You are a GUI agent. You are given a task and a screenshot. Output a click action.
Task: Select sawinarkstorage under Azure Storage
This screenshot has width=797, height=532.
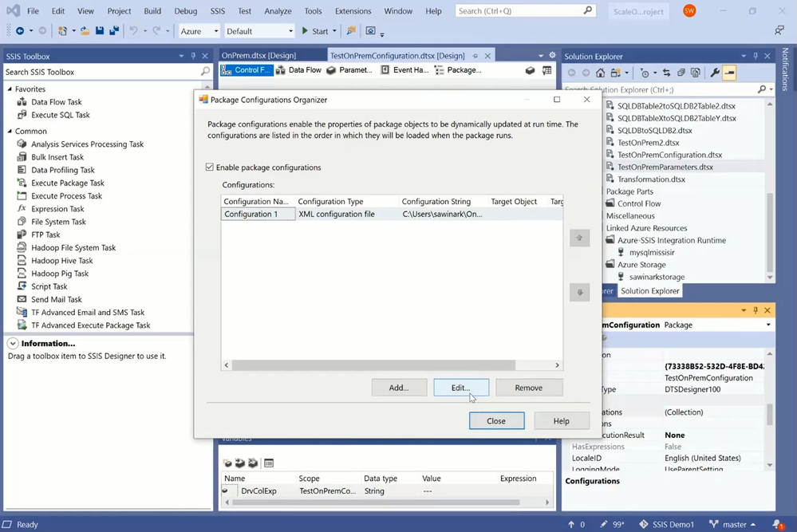(x=657, y=277)
